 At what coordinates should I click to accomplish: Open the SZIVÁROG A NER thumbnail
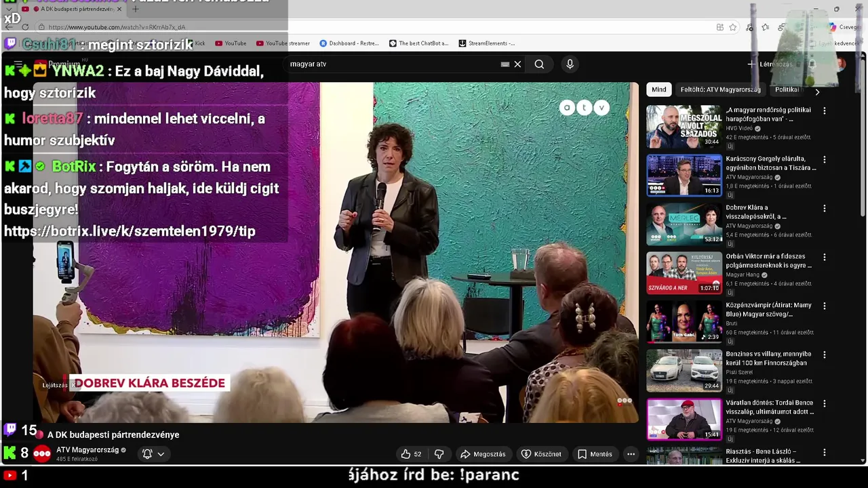click(x=684, y=272)
